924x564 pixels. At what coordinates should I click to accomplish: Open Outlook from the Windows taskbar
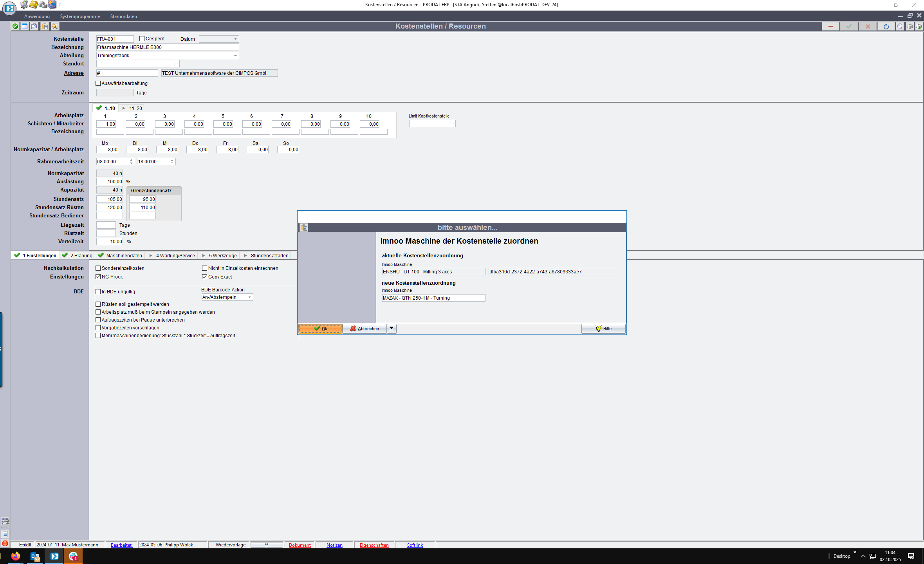click(x=35, y=556)
